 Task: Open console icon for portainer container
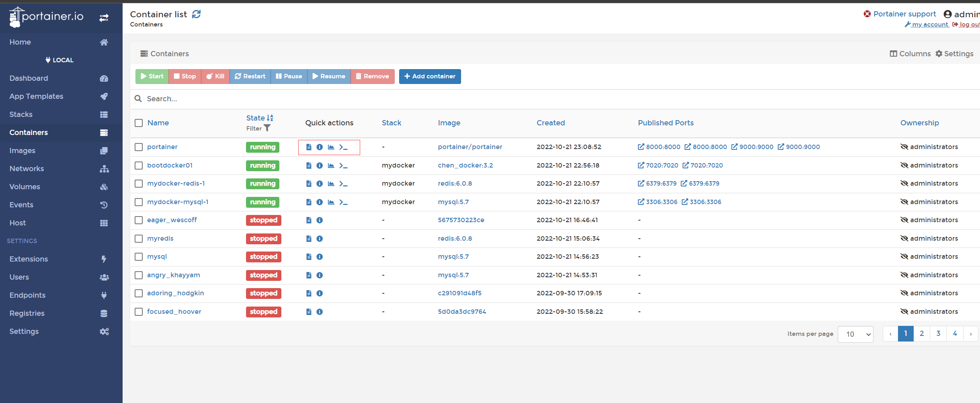(x=343, y=147)
